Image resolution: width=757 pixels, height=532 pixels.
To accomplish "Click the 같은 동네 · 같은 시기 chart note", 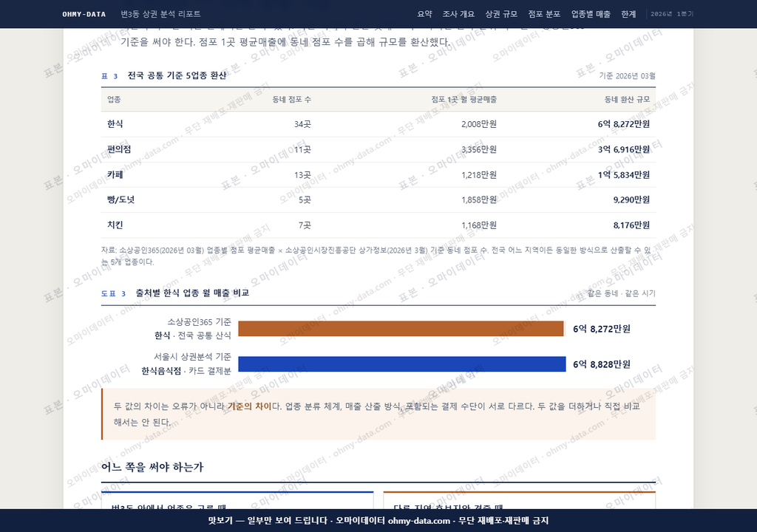I will pyautogui.click(x=621, y=293).
